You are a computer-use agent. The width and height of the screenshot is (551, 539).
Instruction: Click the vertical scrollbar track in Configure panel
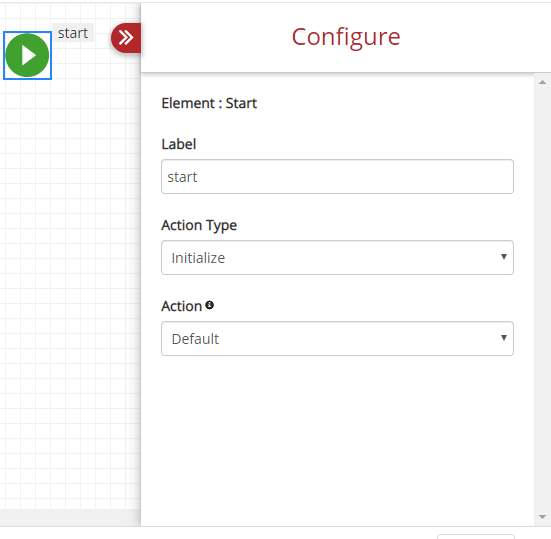coord(542,299)
